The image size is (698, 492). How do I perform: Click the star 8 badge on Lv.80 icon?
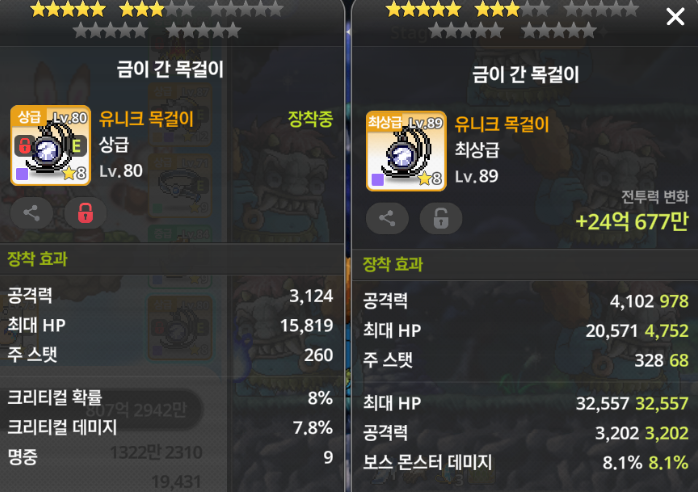tap(74, 173)
